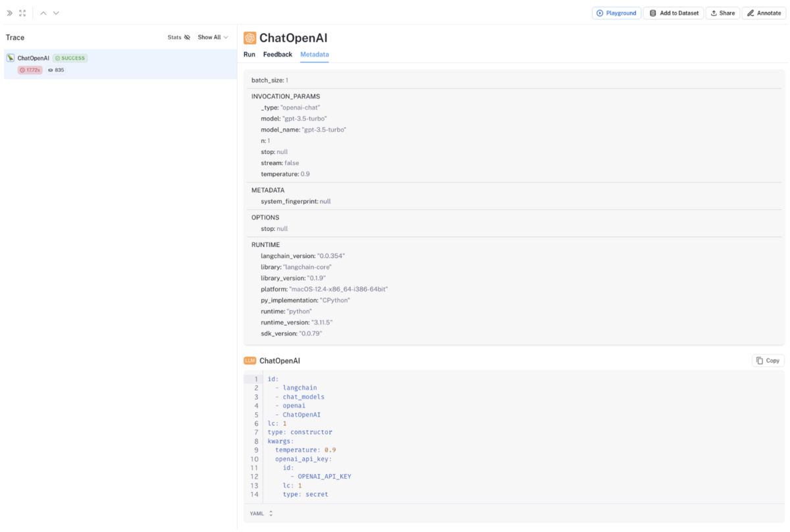Screen dimensions: 790x532
Task: Click the METADATA section header
Action: pyautogui.click(x=268, y=190)
